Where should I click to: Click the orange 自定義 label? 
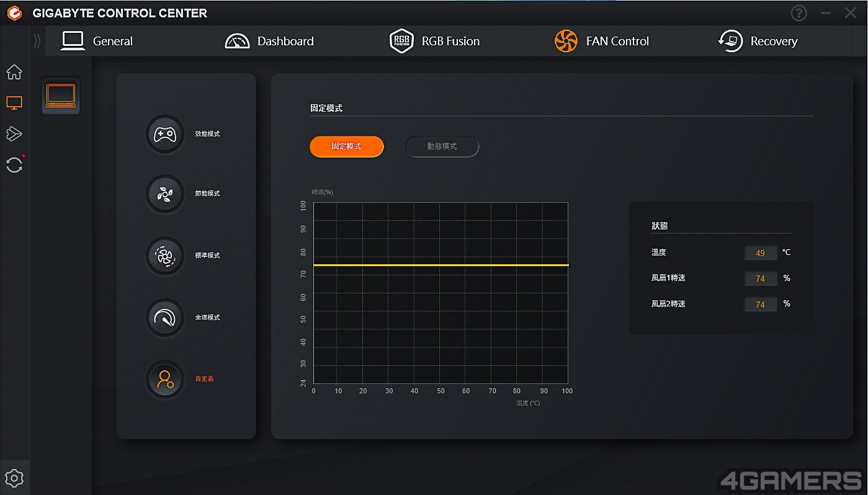(x=204, y=379)
